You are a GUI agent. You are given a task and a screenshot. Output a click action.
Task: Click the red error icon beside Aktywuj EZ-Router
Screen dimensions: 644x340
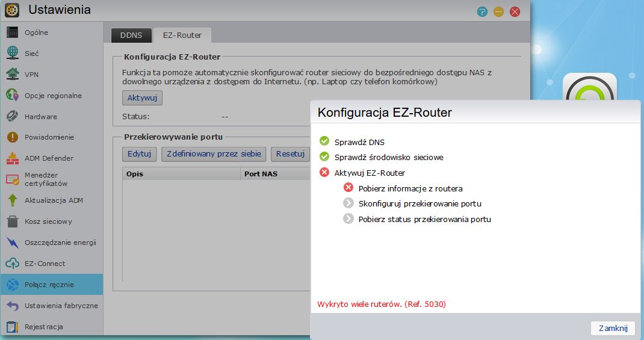(x=324, y=172)
